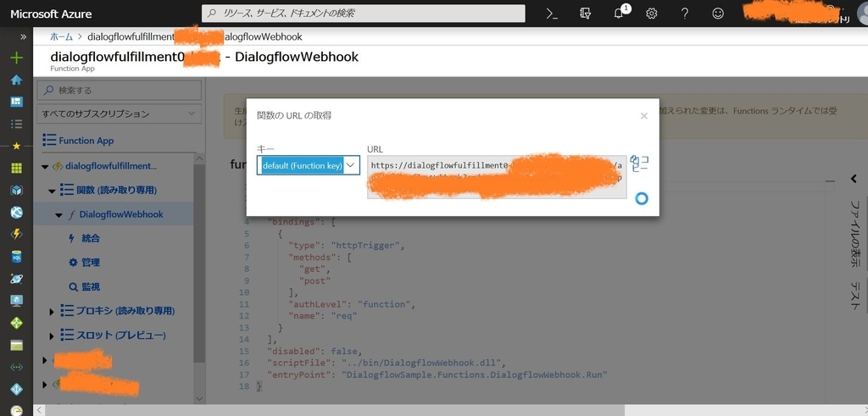The height and width of the screenshot is (416, 868).
Task: Open Resource groups cube icon
Action: (x=17, y=191)
